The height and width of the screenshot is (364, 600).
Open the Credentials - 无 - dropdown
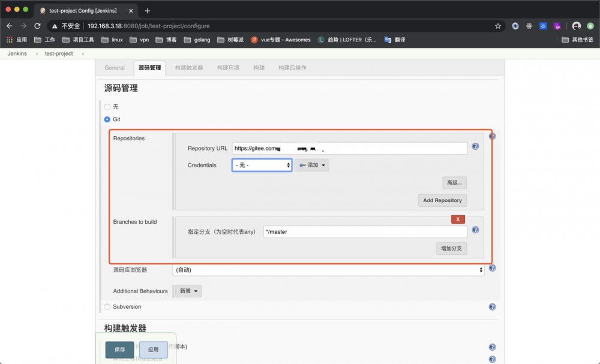262,164
